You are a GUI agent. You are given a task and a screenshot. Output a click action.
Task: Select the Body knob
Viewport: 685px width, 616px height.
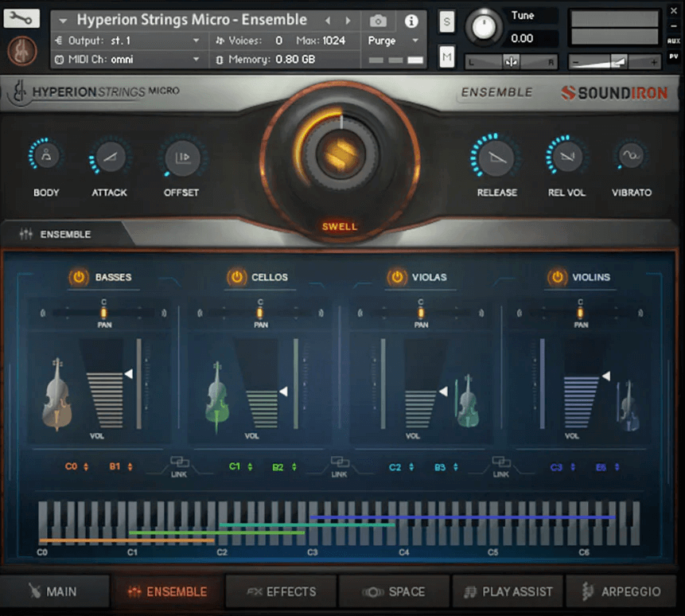click(46, 155)
